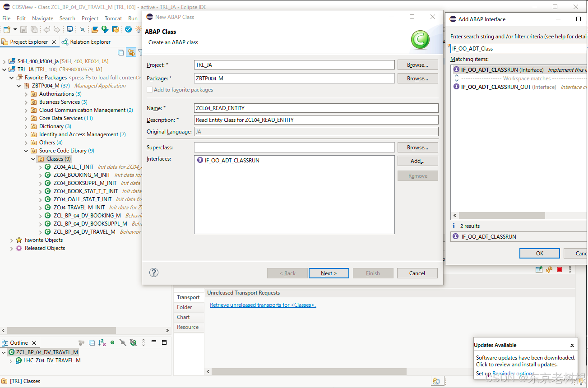Click the Redo toolbar icon

point(57,29)
